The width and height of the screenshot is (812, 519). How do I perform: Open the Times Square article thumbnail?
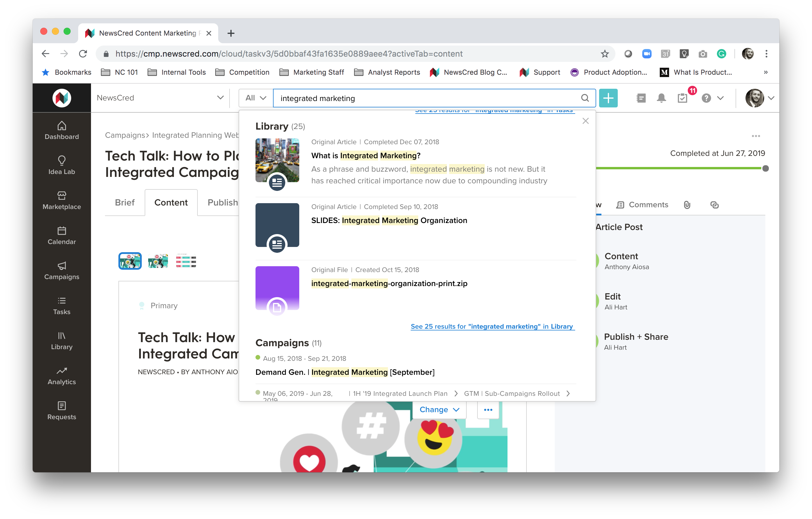(x=277, y=161)
